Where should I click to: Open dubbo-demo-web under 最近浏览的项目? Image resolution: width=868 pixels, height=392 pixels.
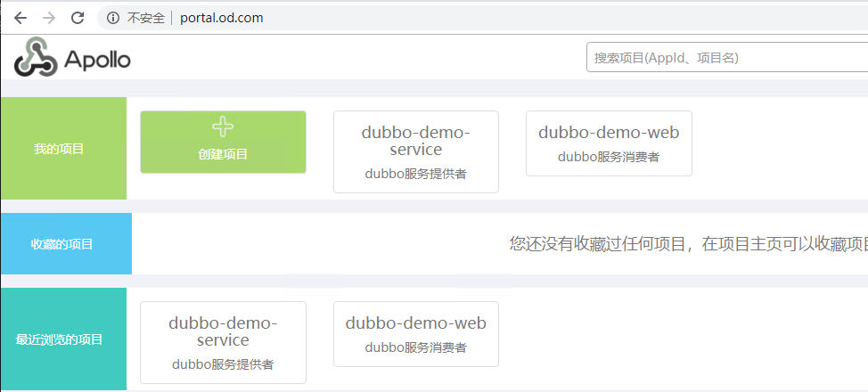point(415,323)
